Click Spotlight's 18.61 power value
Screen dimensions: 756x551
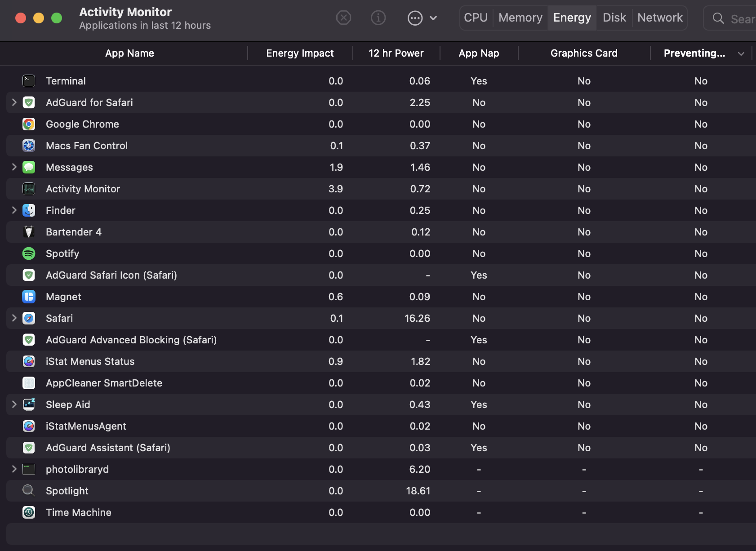pos(418,491)
